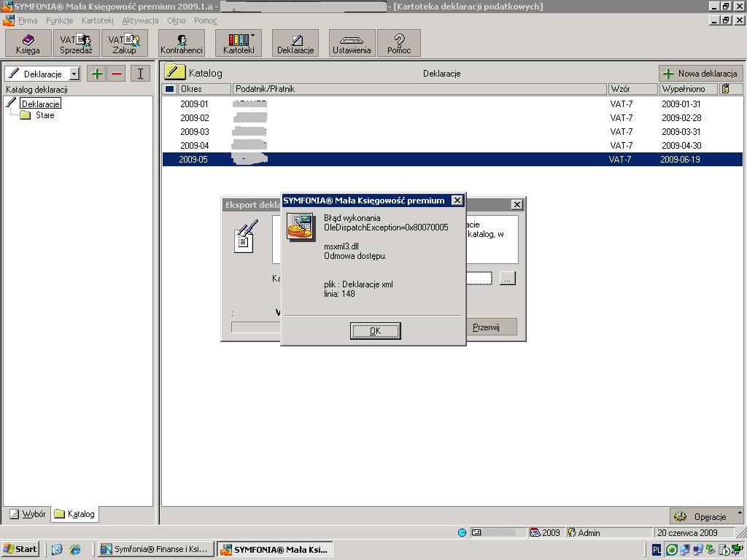
Task: Switch to Symfonia Finanse i Księgowość taskbar window
Action: 155,549
